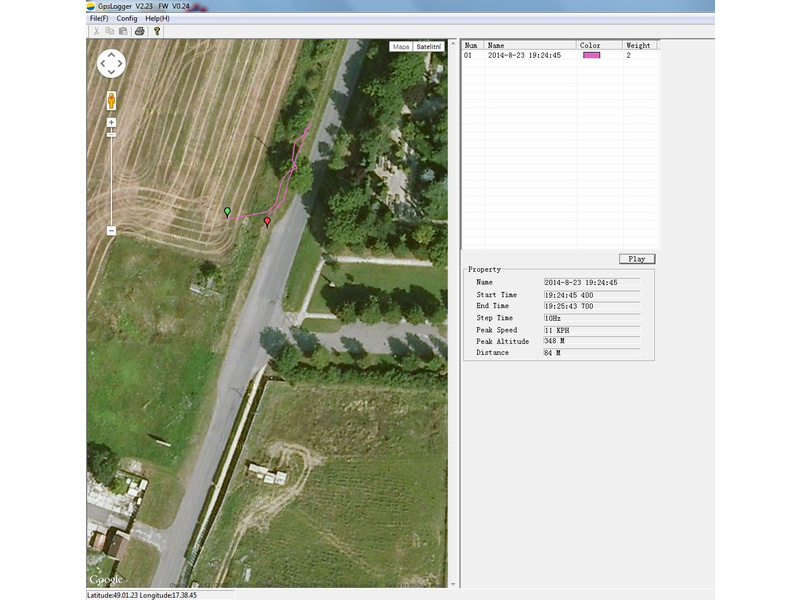
Task: Click the red end marker on map
Action: pyautogui.click(x=267, y=221)
